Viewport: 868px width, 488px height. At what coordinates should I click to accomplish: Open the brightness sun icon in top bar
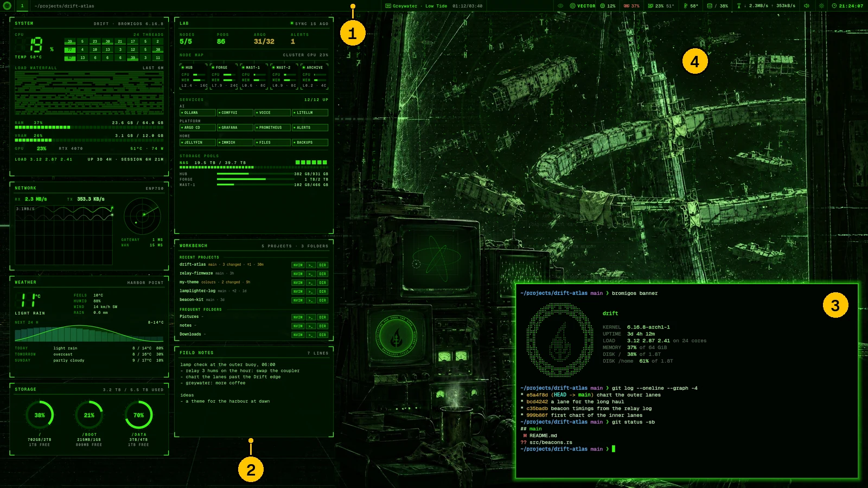(x=821, y=6)
